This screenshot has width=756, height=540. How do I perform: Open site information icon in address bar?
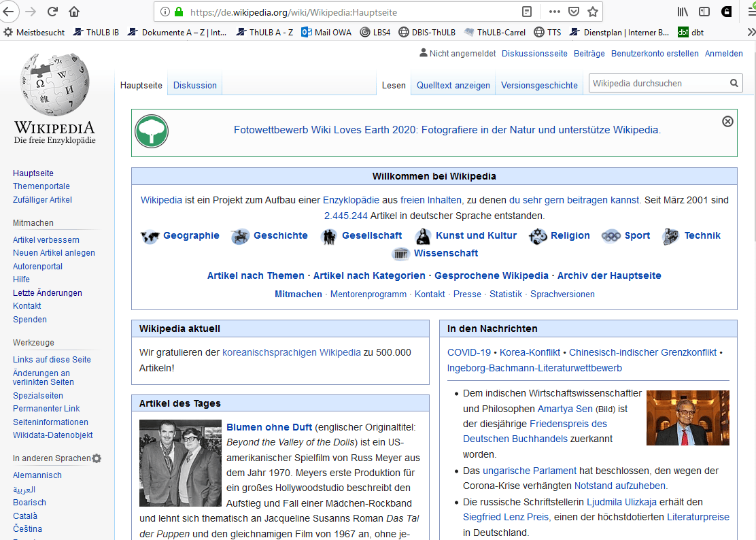pyautogui.click(x=165, y=12)
